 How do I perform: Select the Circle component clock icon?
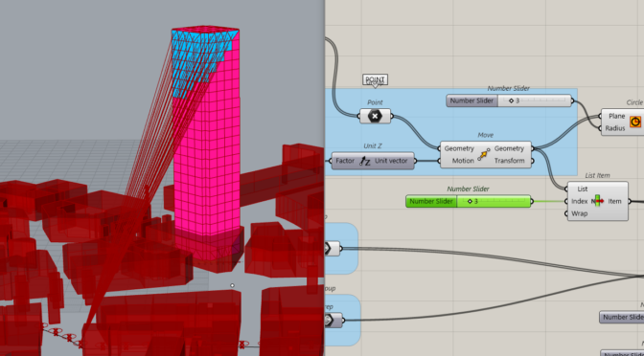635,122
